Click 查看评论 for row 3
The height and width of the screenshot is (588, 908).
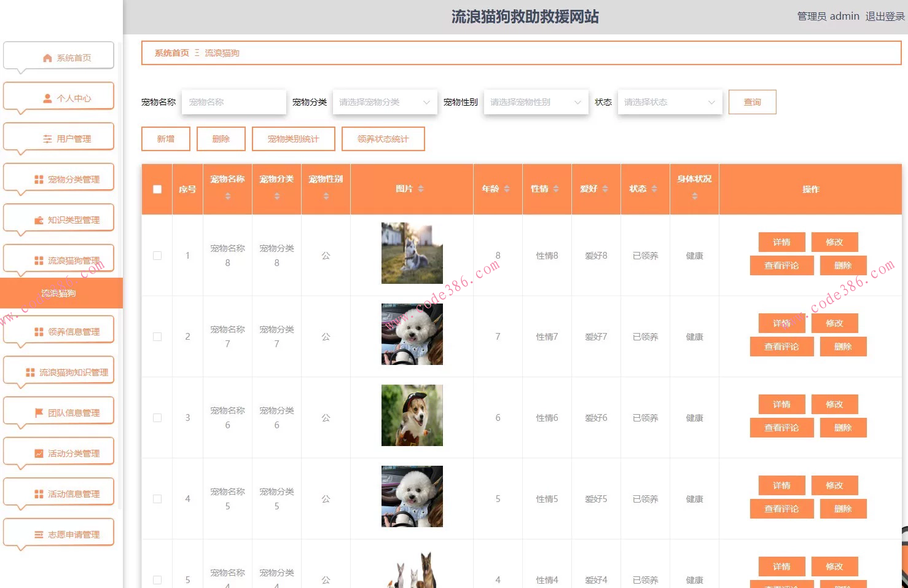[x=781, y=428]
